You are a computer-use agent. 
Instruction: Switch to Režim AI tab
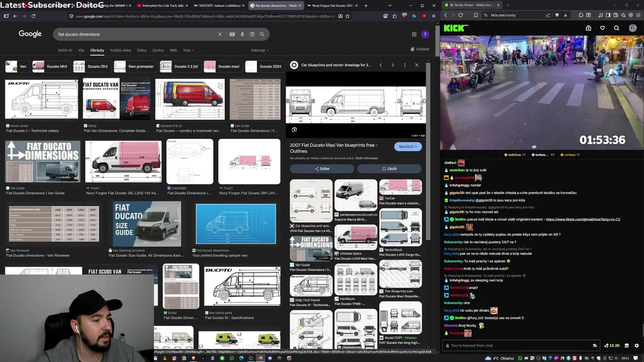(65, 50)
